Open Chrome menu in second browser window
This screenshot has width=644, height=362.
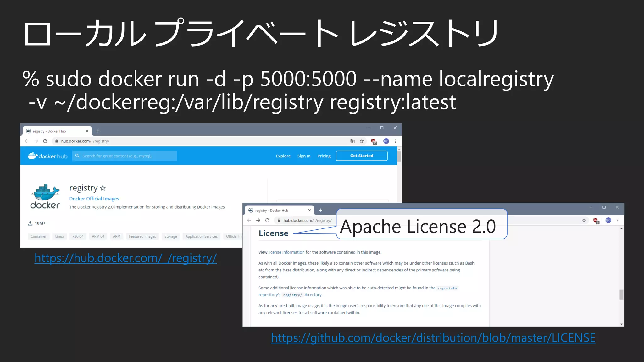click(618, 220)
